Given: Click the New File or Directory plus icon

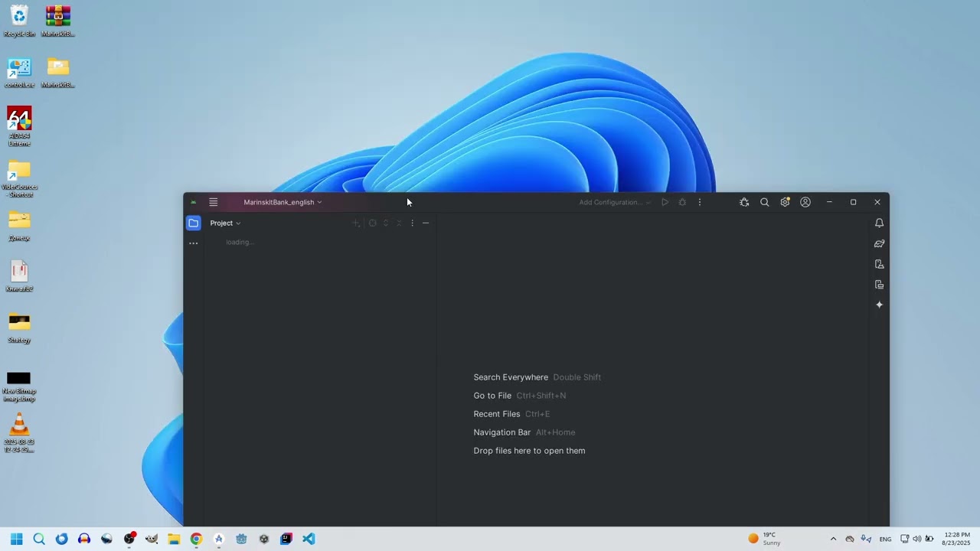Looking at the screenshot, I should point(356,223).
